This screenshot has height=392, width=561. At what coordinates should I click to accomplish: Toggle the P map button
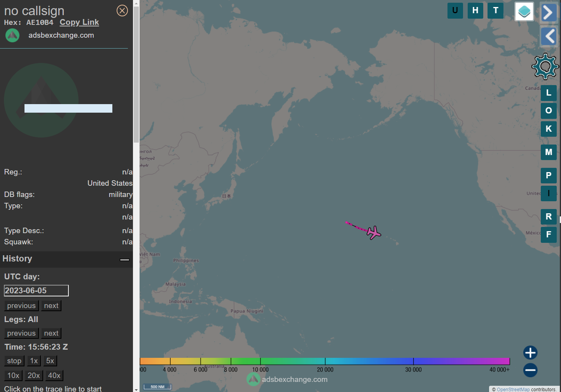[549, 176]
